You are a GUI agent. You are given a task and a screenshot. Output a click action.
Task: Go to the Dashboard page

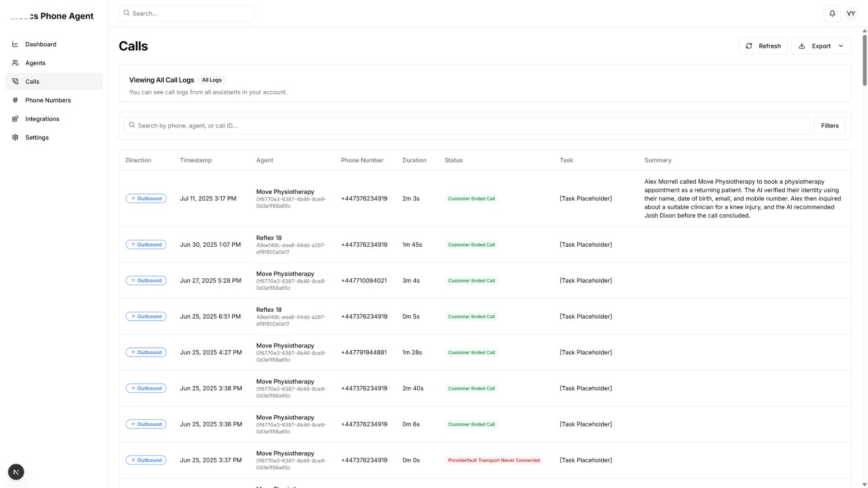(x=54, y=44)
